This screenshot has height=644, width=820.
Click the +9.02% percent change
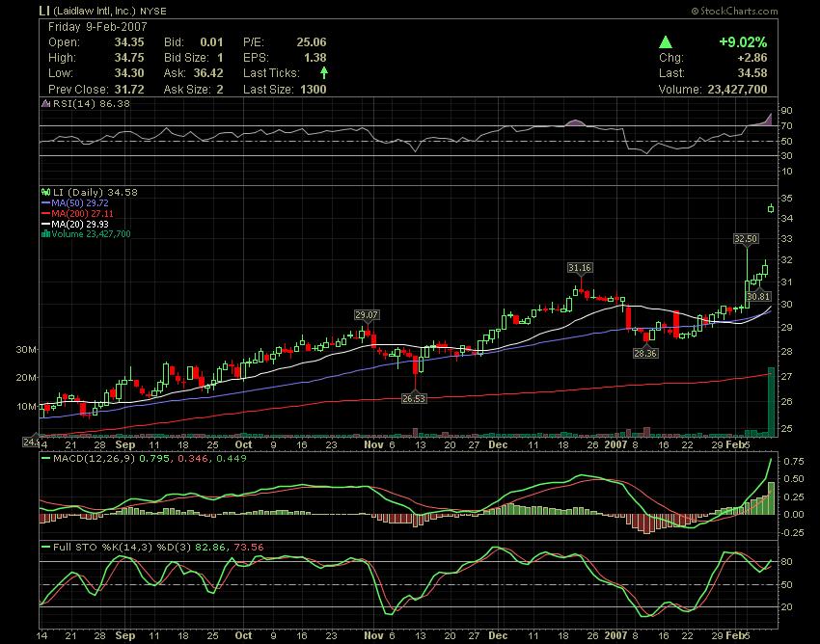coord(743,42)
